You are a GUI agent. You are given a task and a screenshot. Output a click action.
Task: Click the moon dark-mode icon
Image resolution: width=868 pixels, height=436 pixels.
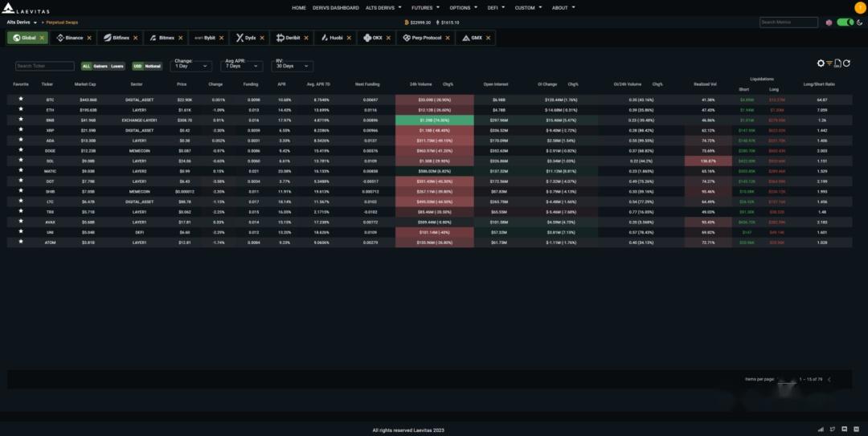pyautogui.click(x=860, y=22)
